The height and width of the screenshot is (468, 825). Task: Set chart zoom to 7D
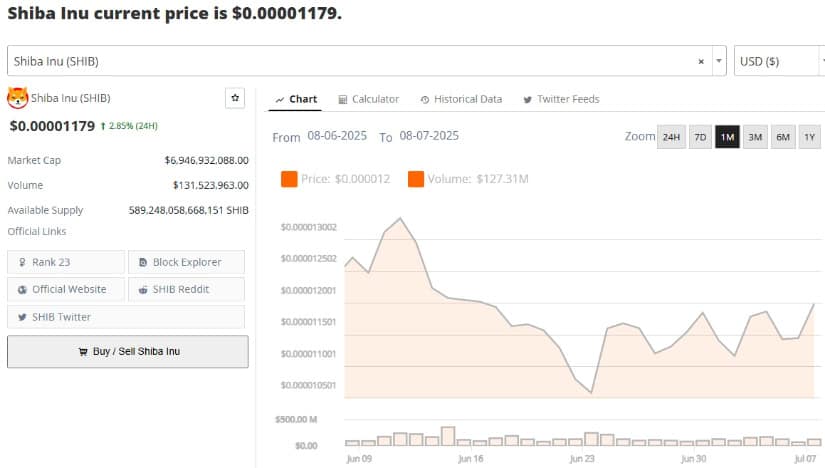click(700, 137)
